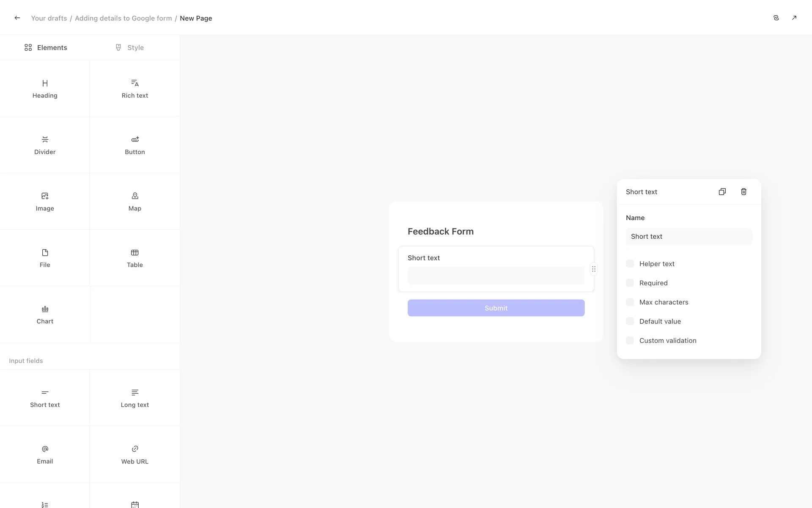This screenshot has height=508, width=812.
Task: Add a Rich text element
Action: 134,88
